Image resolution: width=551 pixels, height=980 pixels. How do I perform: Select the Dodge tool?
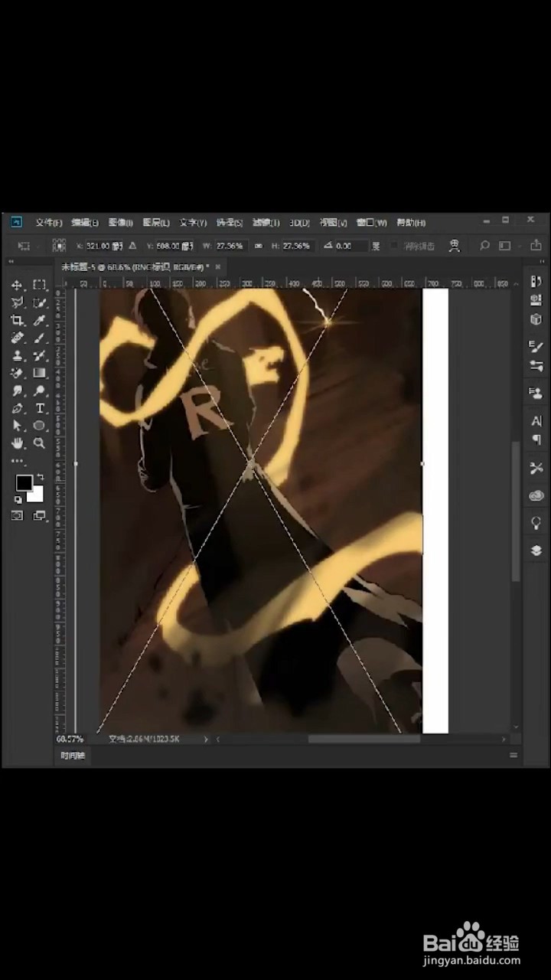tap(39, 390)
